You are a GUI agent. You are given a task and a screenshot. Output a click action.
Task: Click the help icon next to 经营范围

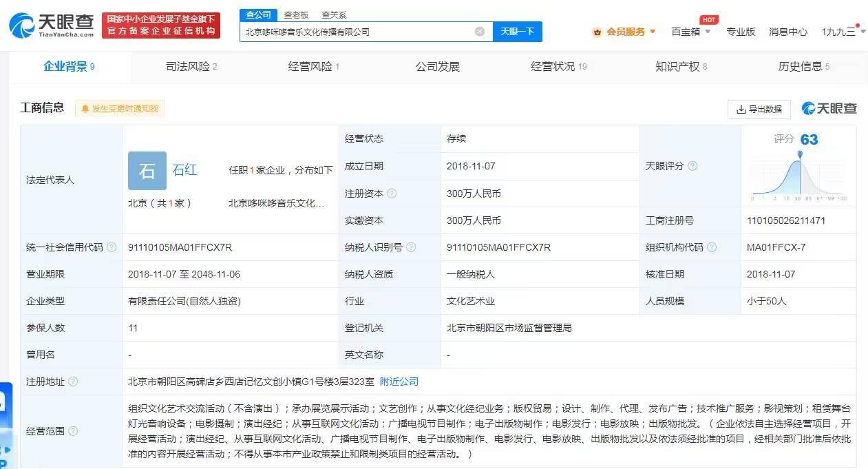click(x=73, y=431)
